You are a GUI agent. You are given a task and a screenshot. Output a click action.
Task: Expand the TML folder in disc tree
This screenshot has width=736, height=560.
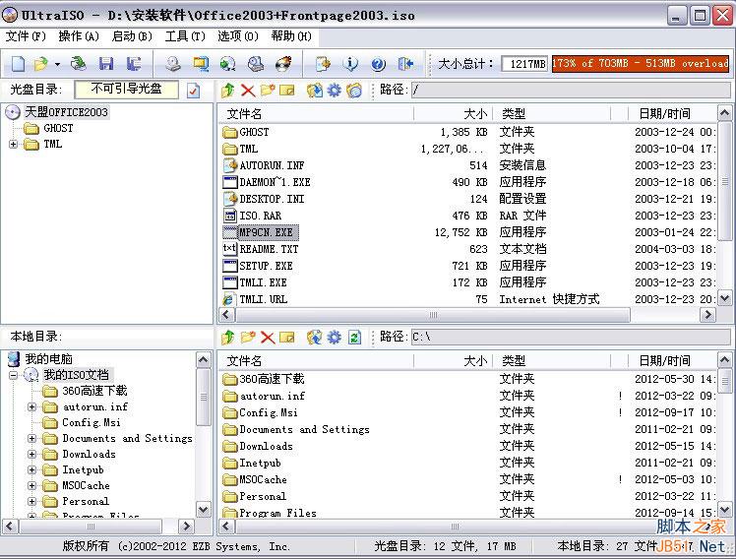(13, 144)
